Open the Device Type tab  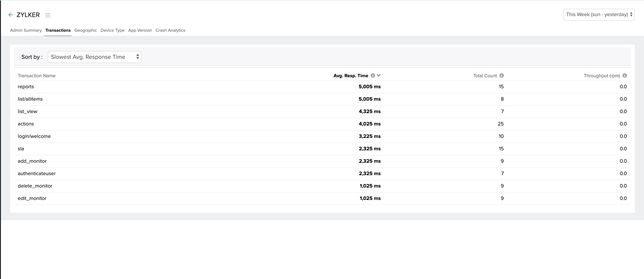pos(112,30)
